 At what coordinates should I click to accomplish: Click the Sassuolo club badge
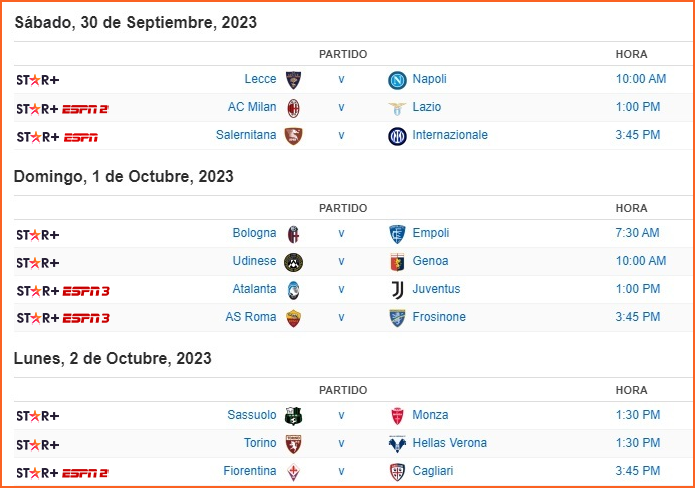pos(293,416)
